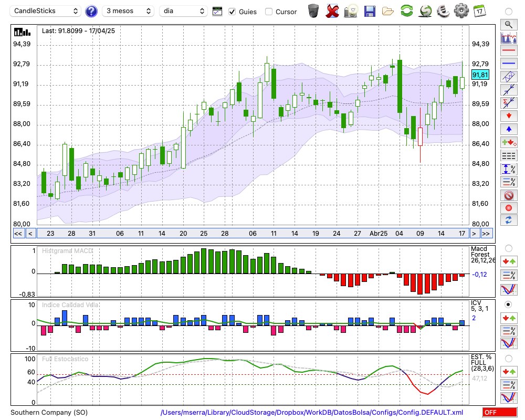Click the EST. % FULL (28,3,6) label
This screenshot has width=525, height=420.
tap(482, 362)
